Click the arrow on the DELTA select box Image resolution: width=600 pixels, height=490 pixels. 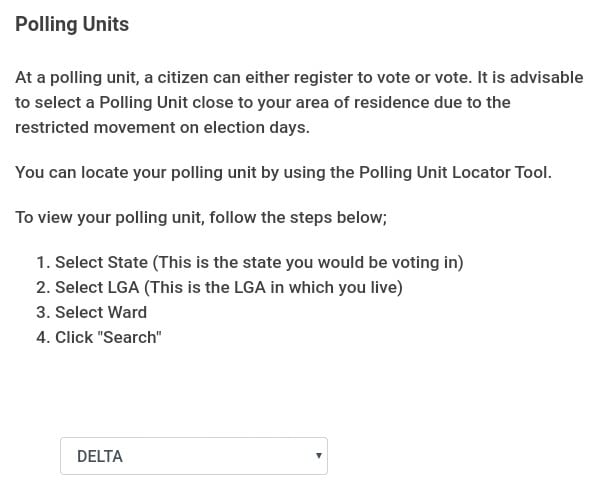(x=318, y=455)
